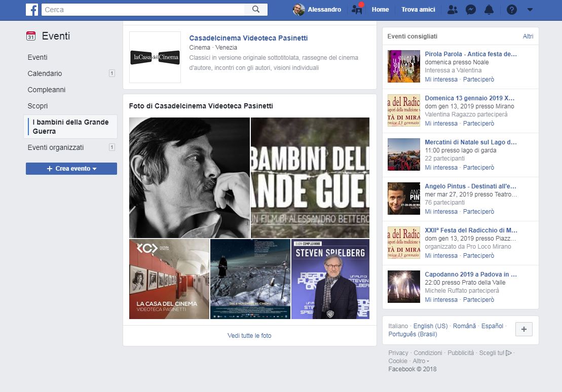
Task: Open La Casa del Cinema gallery photo
Action: (x=169, y=279)
